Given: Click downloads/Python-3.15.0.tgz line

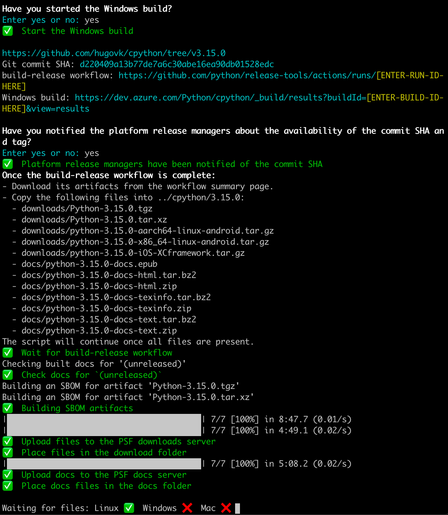Looking at the screenshot, I should coord(87,209).
